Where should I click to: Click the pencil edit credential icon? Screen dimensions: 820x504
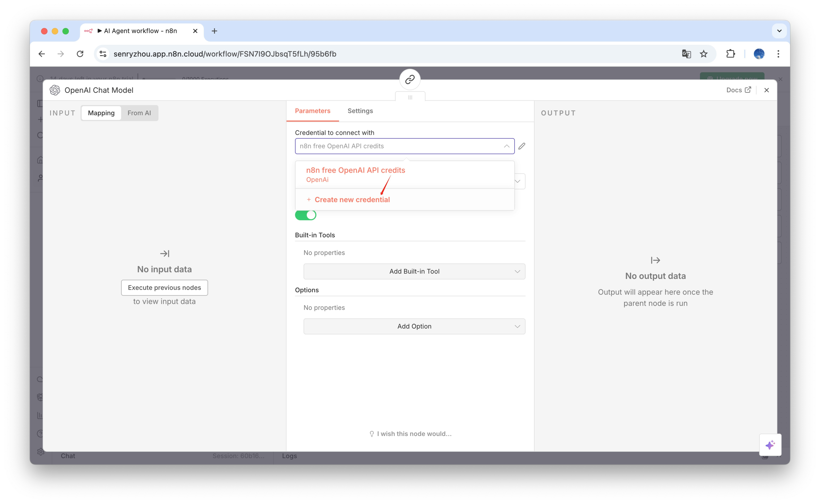pos(522,146)
